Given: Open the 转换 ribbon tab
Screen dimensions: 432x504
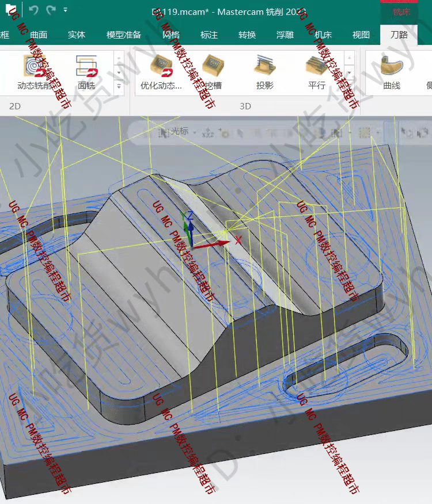Looking at the screenshot, I should tap(247, 35).
